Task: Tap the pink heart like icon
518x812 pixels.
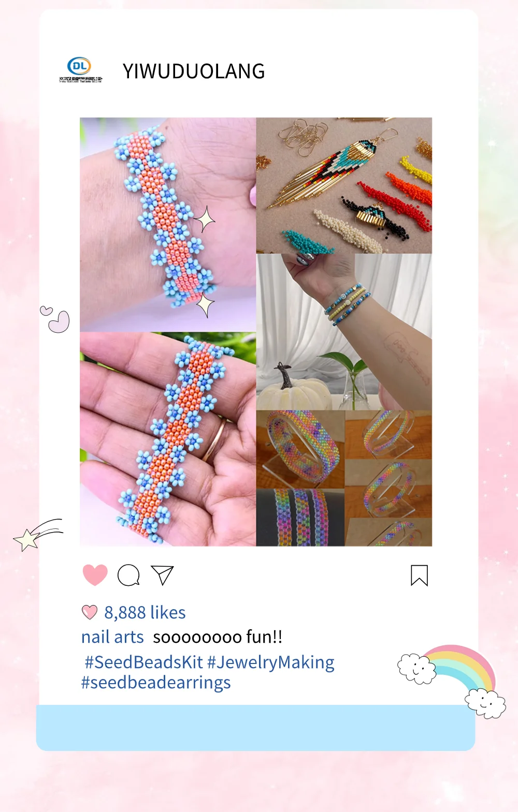Action: pos(95,575)
